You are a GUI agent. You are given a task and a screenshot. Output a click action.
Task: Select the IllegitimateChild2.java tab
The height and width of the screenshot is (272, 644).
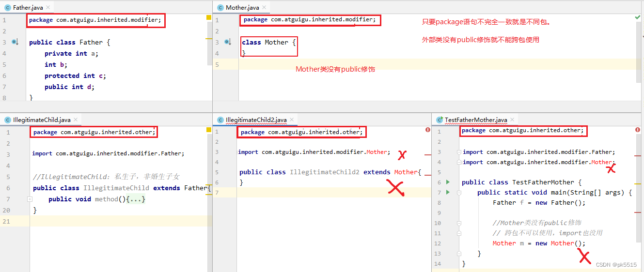pyautogui.click(x=256, y=120)
